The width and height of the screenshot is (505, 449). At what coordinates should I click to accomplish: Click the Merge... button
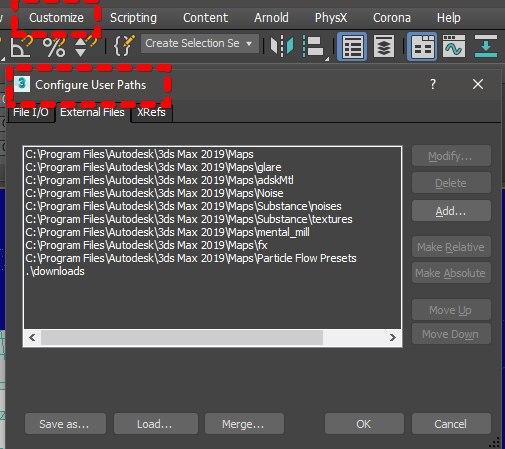244,424
